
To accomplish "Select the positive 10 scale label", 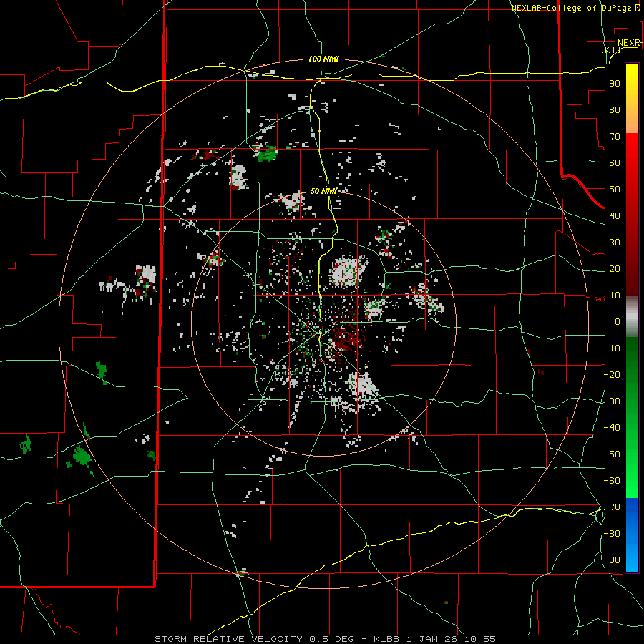I will [x=615, y=296].
